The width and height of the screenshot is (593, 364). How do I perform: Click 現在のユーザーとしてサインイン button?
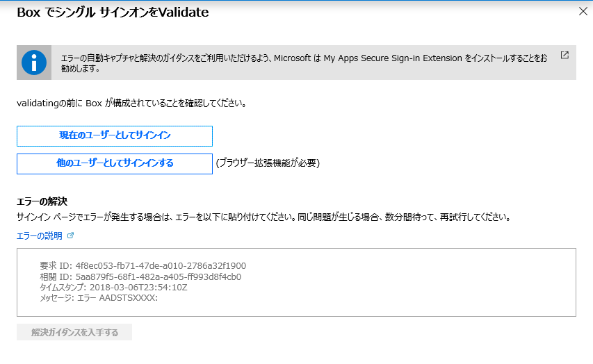[115, 135]
